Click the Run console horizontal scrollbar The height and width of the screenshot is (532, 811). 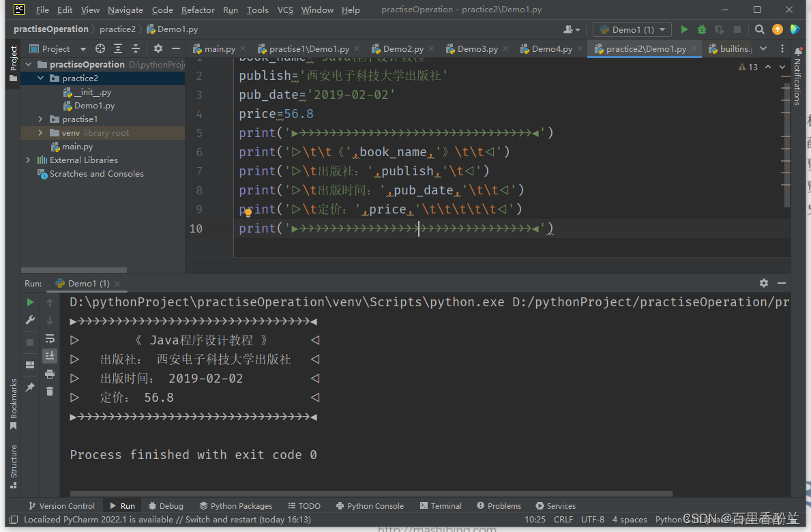[371, 494]
